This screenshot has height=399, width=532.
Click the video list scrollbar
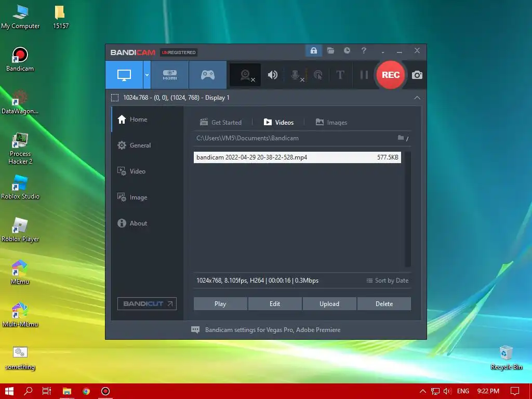click(408, 209)
